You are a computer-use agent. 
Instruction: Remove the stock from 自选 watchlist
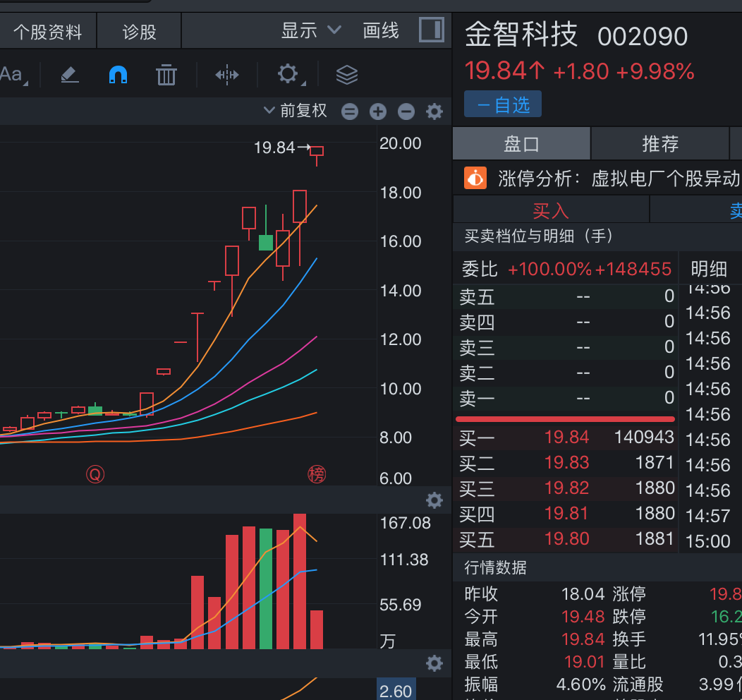[503, 104]
